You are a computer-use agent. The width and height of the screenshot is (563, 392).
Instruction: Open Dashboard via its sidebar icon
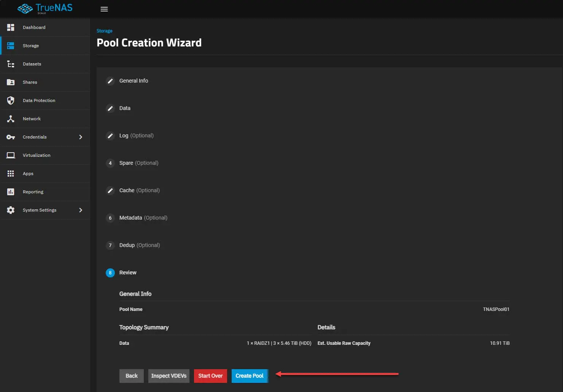pos(11,27)
